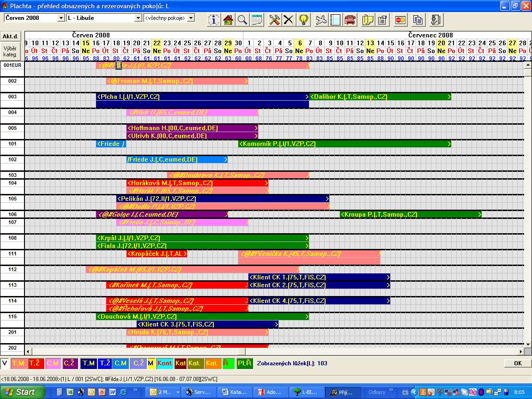Open the Windows Start menu
The width and height of the screenshot is (532, 399).
click(22, 392)
